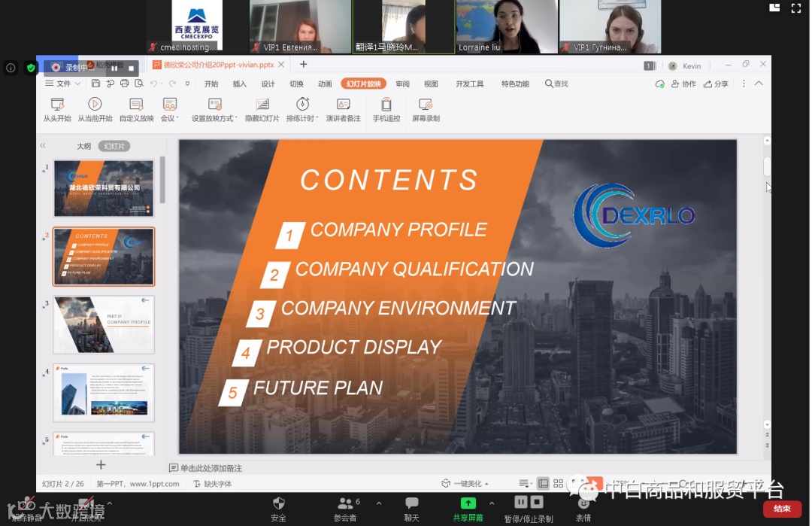Open the more options three-dot menu
The image size is (812, 526).
pyautogui.click(x=744, y=84)
